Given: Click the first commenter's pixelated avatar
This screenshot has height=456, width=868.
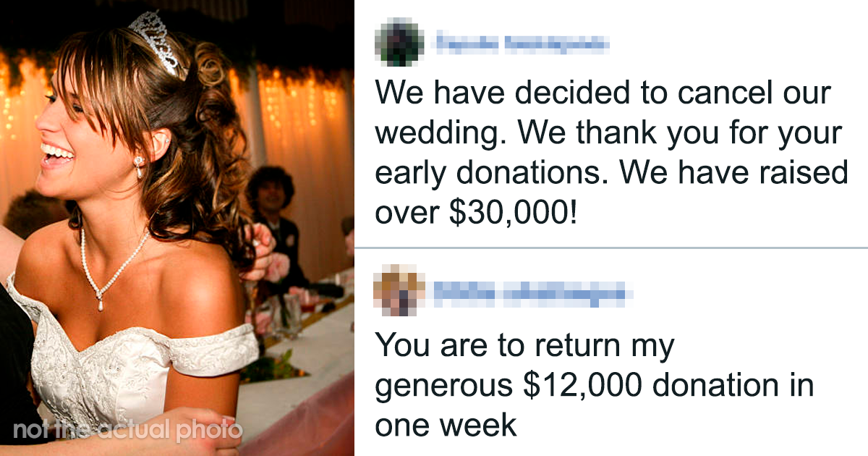Looking at the screenshot, I should coord(399,43).
